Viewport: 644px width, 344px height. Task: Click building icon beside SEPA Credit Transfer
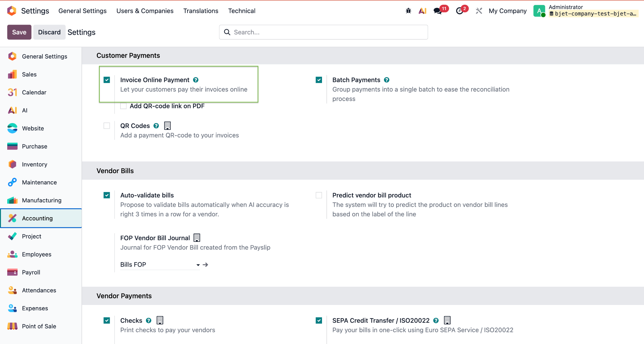[x=447, y=320]
